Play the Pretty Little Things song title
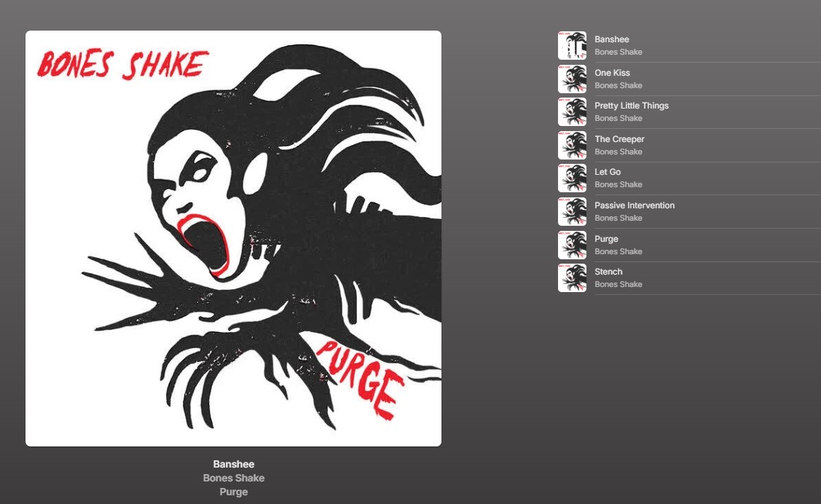 point(631,106)
